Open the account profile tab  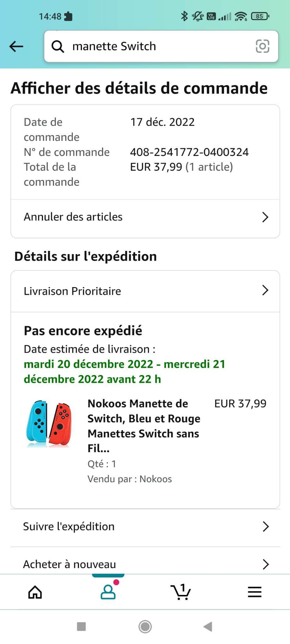click(108, 592)
